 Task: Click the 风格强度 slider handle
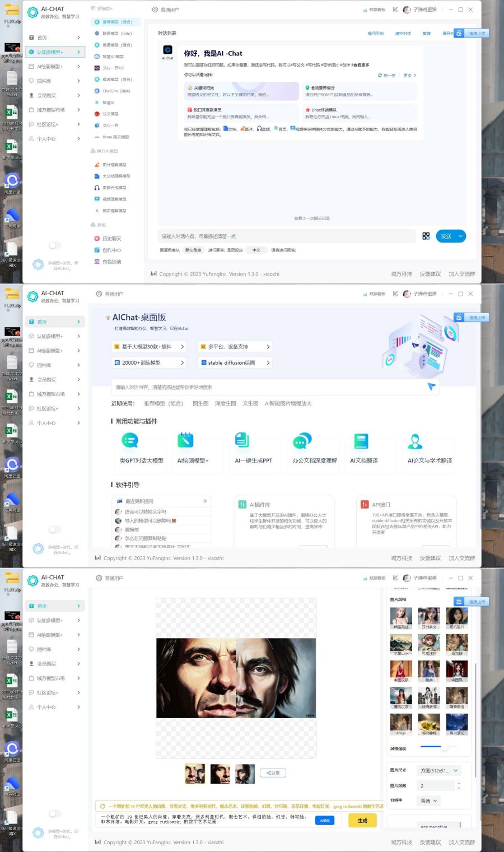point(445,747)
